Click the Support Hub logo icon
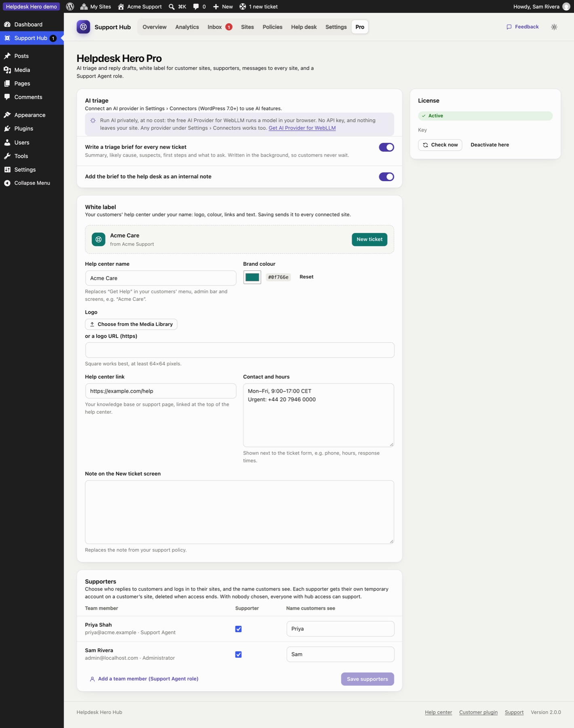This screenshot has width=574, height=728. point(83,27)
